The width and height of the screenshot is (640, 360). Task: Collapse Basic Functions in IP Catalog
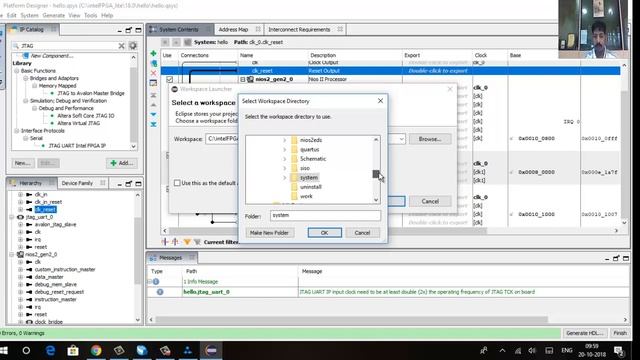pyautogui.click(x=17, y=71)
